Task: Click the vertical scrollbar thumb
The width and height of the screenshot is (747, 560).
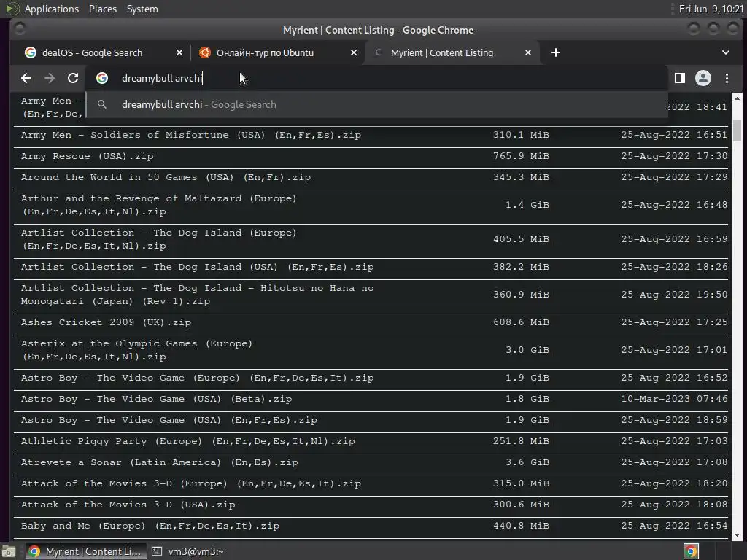Action: 737,130
